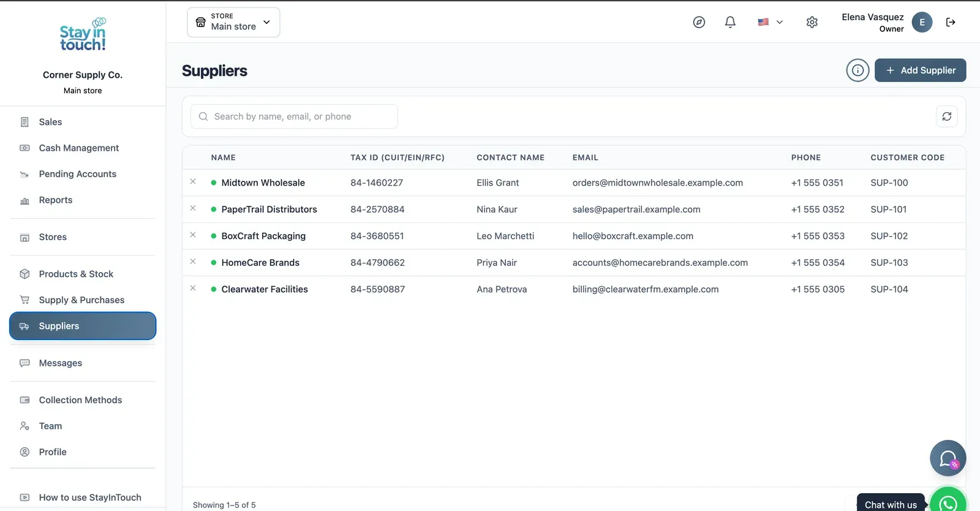The height and width of the screenshot is (511, 980).
Task: Click the NAME column header
Action: click(223, 157)
